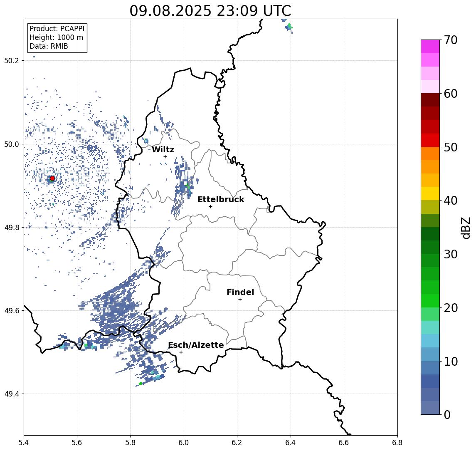Click latitude axis label 49.4
476x451 pixels.
click(x=12, y=394)
